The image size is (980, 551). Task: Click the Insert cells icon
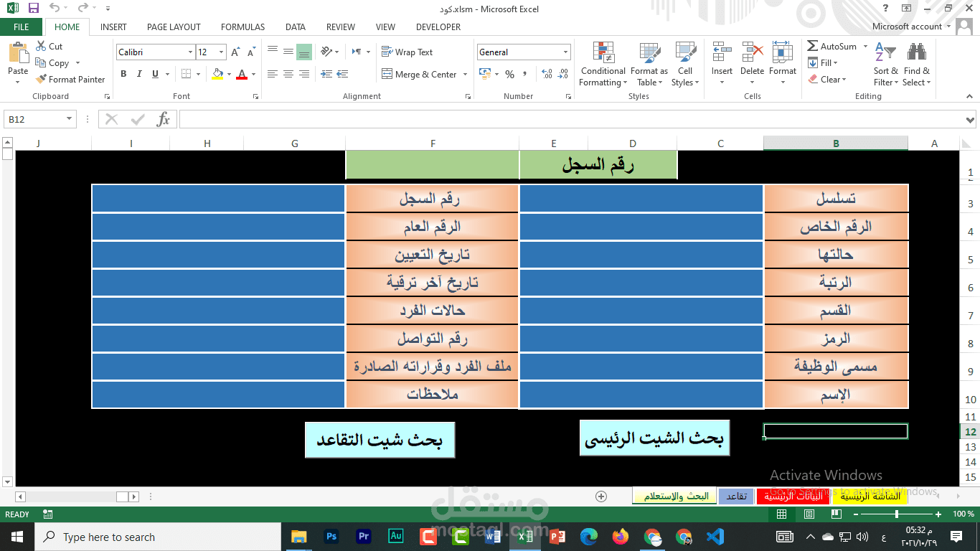point(722,54)
